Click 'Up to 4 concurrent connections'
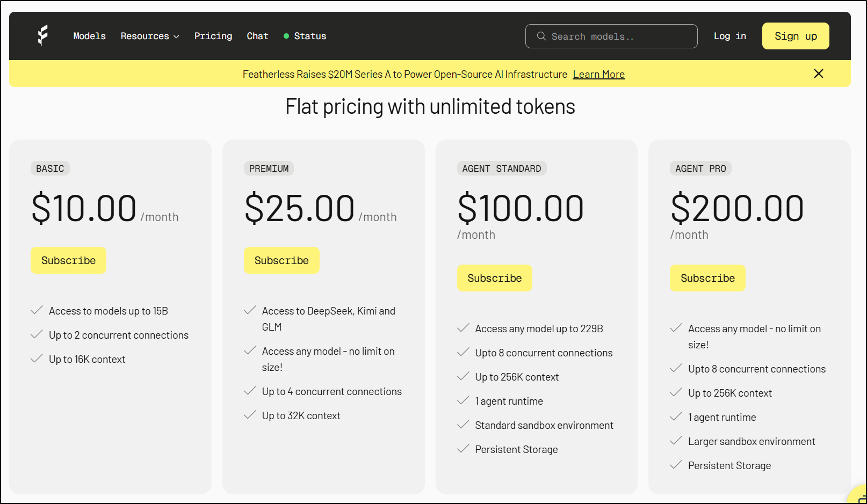The width and height of the screenshot is (867, 504). [332, 391]
